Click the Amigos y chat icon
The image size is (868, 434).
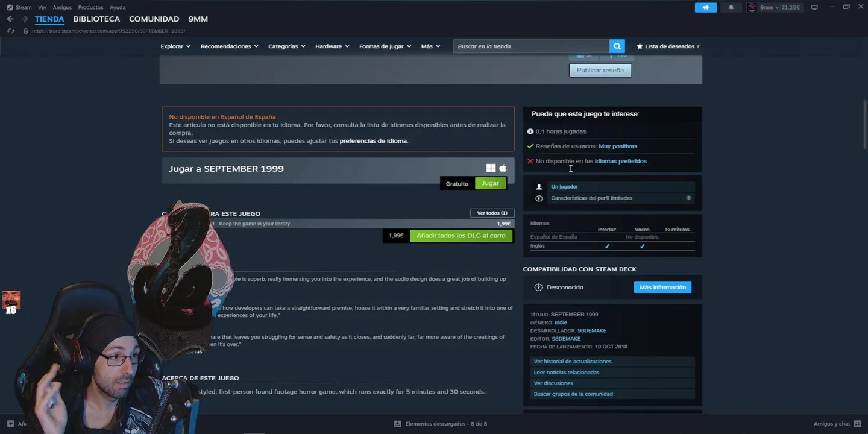pos(857,424)
